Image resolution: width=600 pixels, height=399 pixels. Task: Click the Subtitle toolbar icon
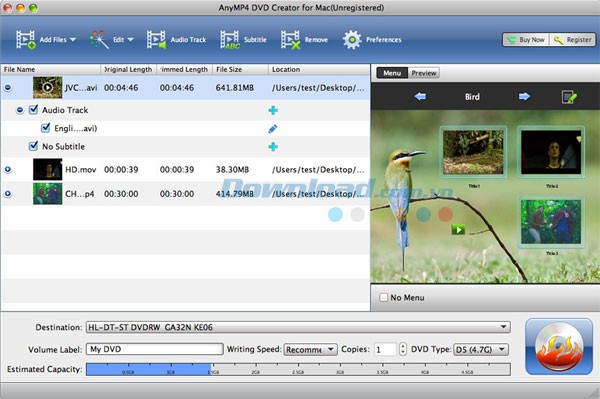230,39
